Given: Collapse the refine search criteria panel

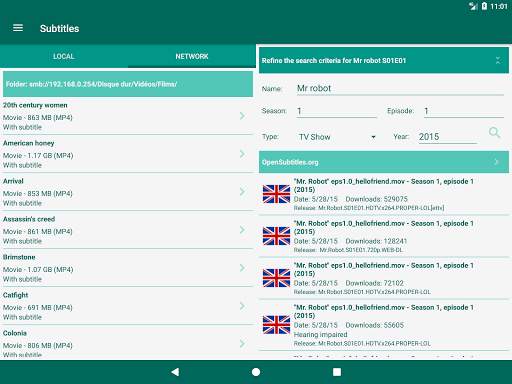Looking at the screenshot, I should (498, 60).
